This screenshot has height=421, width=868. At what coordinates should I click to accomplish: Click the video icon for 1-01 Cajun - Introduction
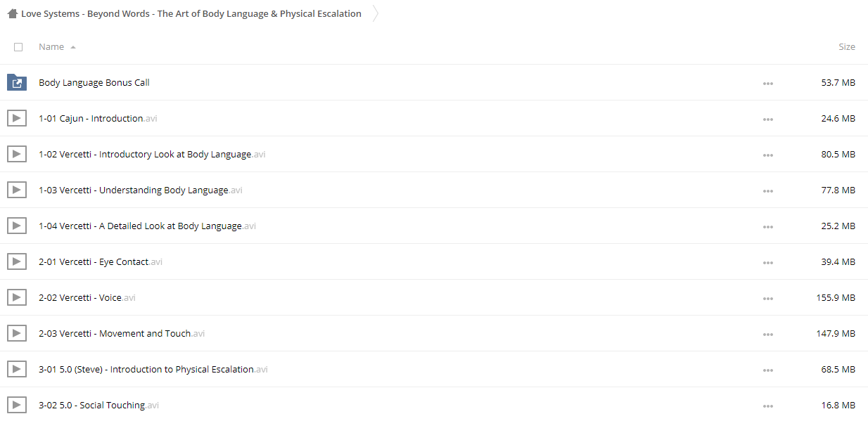point(17,118)
